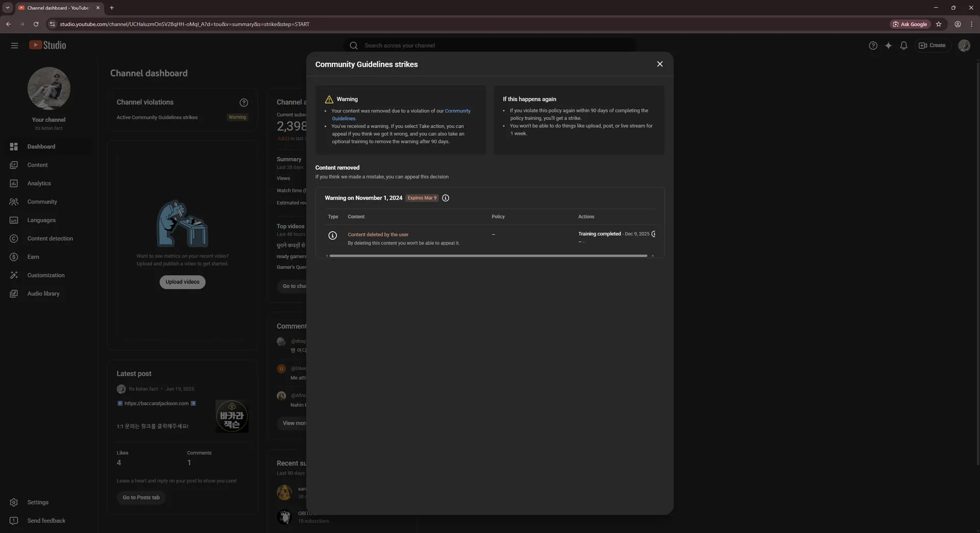Open the Chrome three-dot menu

[x=971, y=24]
